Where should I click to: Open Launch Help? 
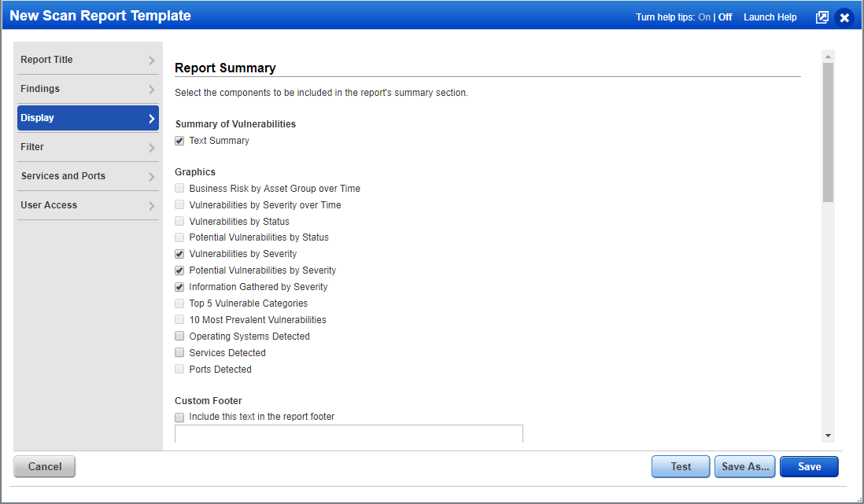coord(770,17)
